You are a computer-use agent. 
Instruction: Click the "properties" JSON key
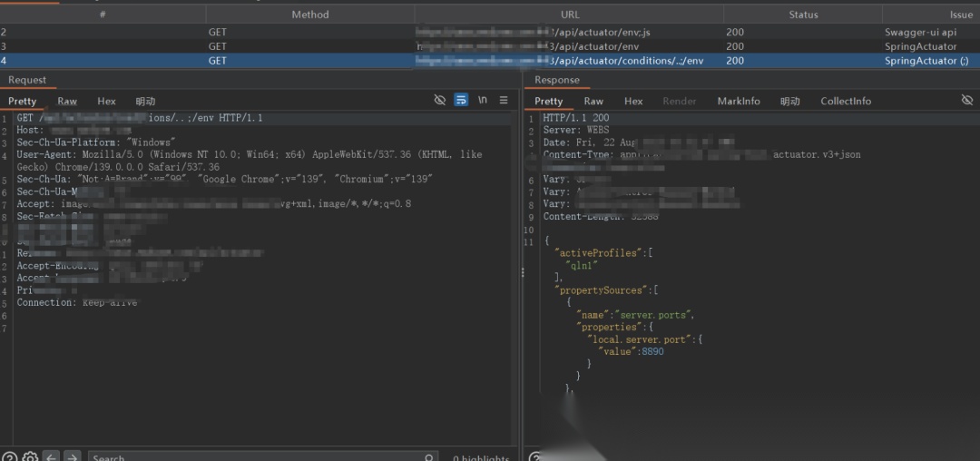pos(609,328)
